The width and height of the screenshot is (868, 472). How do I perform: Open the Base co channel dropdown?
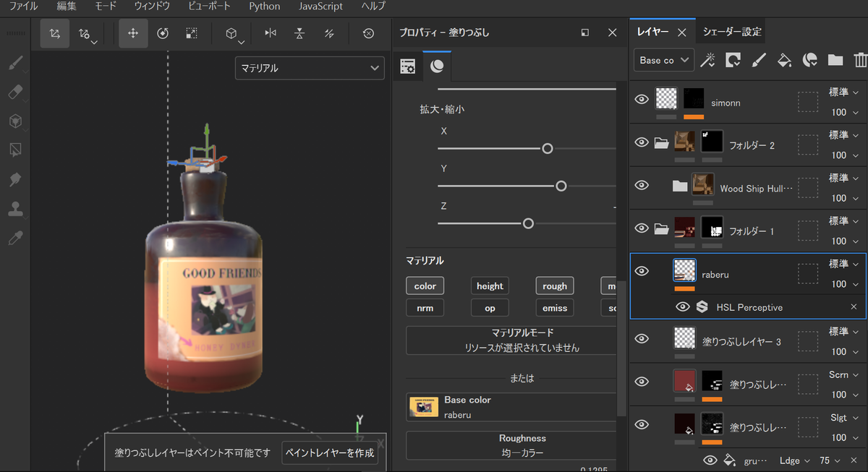(x=664, y=60)
